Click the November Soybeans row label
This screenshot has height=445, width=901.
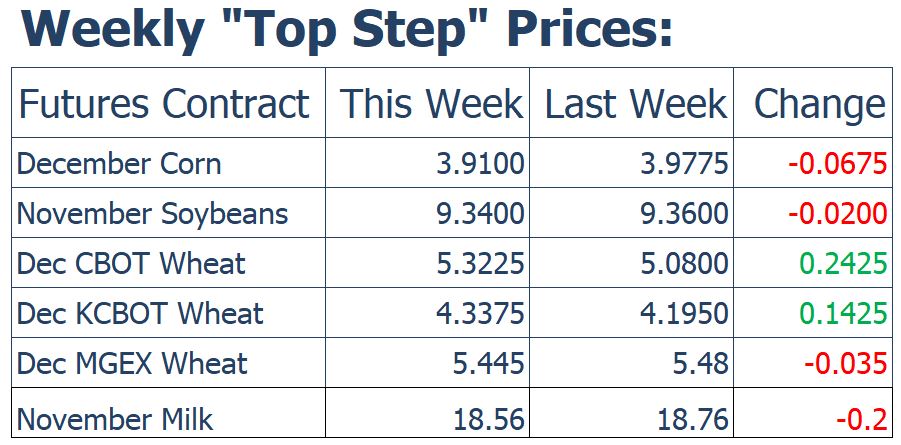(x=152, y=214)
